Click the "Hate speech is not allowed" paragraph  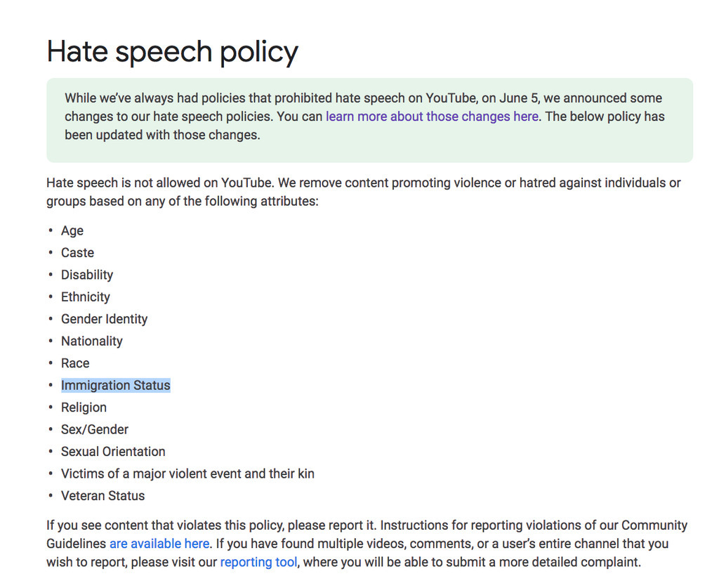363,192
